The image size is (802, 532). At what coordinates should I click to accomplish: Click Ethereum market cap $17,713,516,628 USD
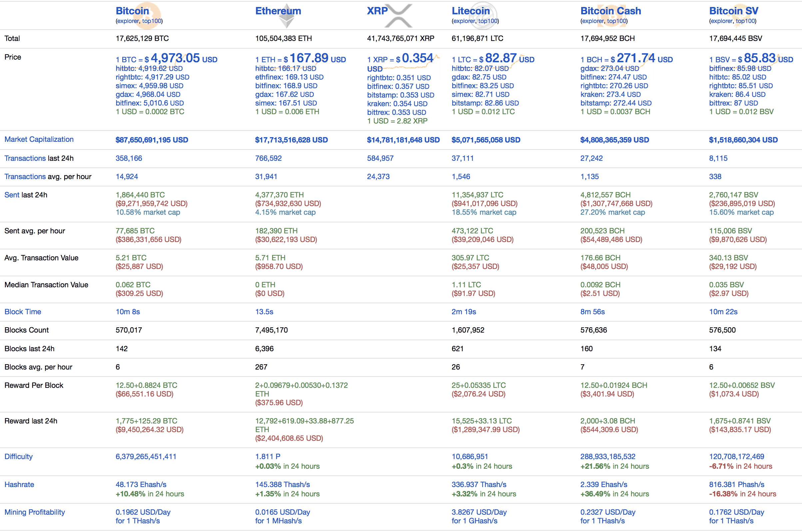tap(291, 140)
